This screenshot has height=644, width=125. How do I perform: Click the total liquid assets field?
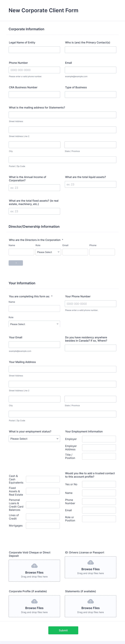(x=90, y=184)
